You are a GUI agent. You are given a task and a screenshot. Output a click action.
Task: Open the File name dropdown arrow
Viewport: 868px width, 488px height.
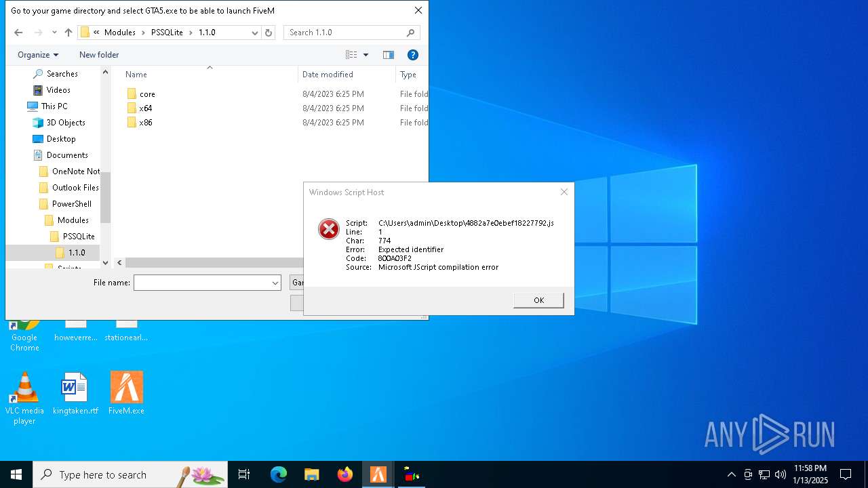[x=275, y=283]
